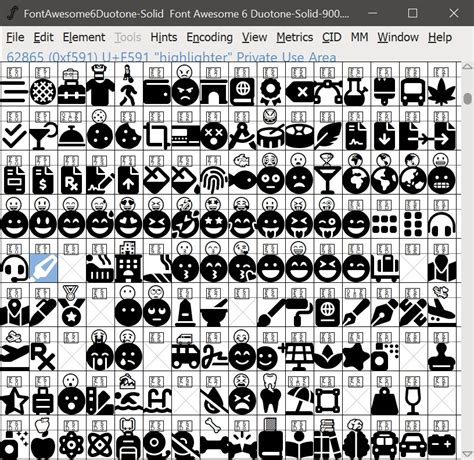Select the hotel building glyph
This screenshot has height=460, width=474.
129,268
